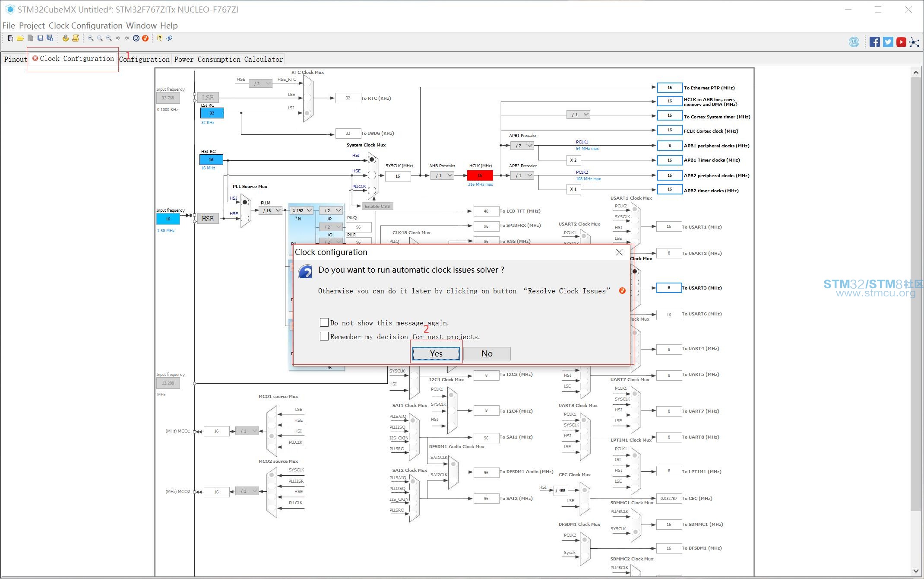
Task: Click the red HCLK (MHz) value field
Action: point(480,175)
